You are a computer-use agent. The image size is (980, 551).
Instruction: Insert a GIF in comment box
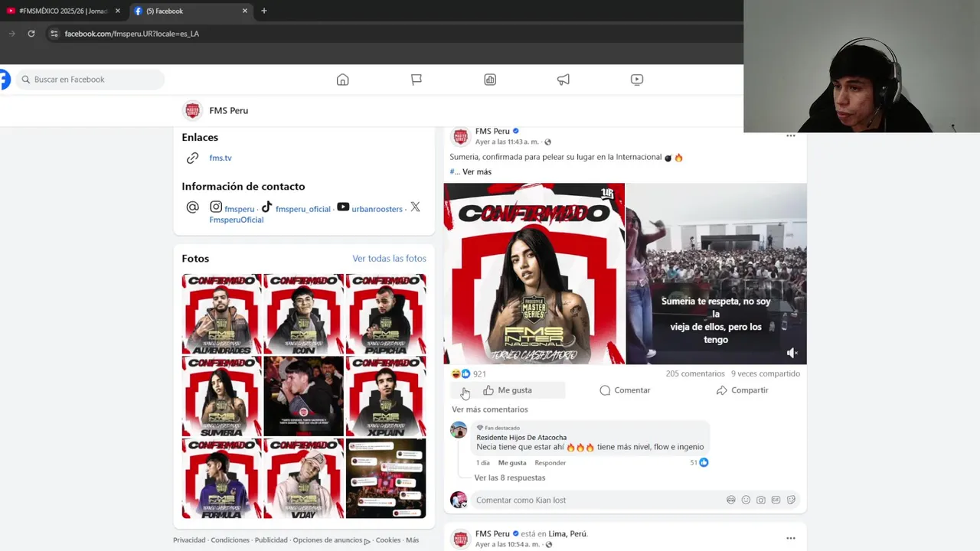click(776, 500)
